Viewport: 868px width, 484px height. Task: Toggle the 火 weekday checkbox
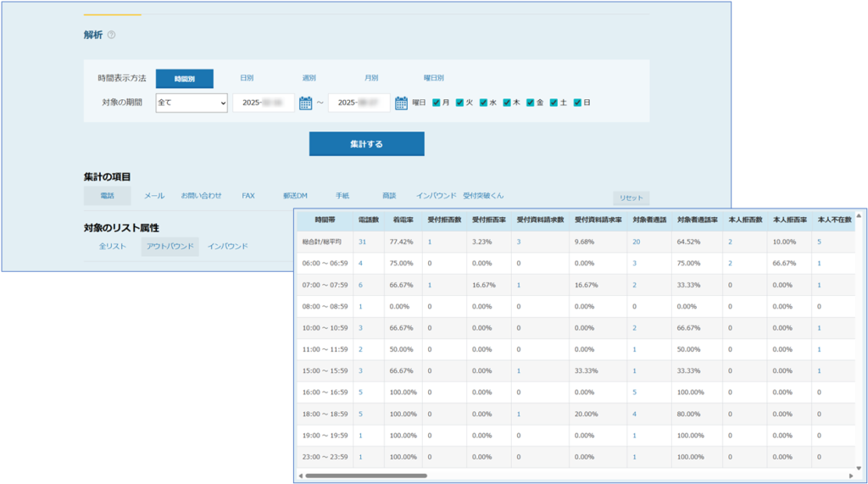click(x=459, y=103)
